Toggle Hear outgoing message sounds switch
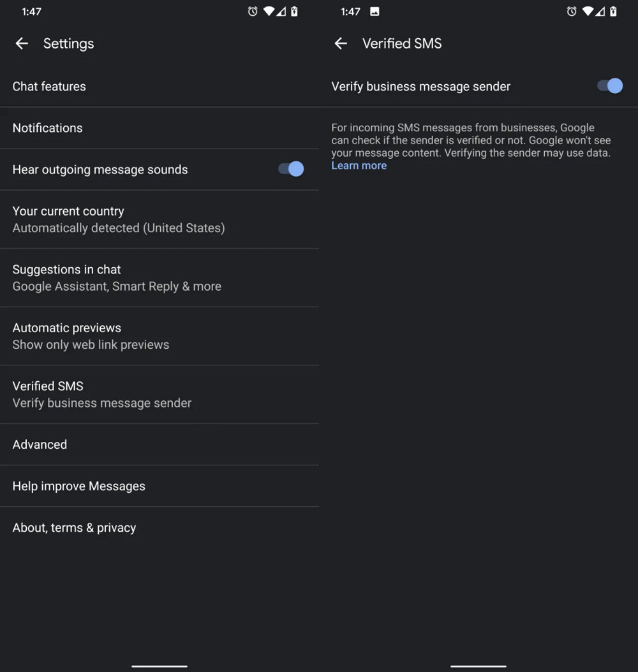 [291, 169]
